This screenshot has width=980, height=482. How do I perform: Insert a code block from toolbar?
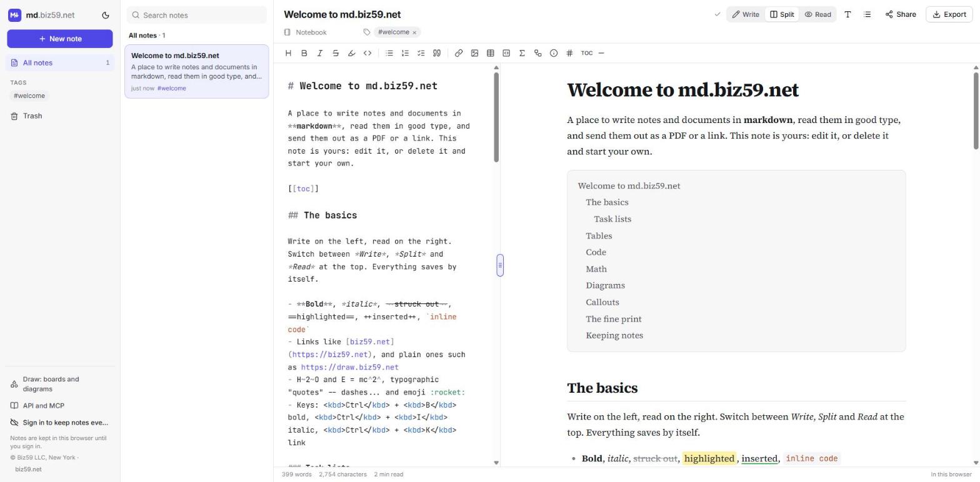(x=506, y=53)
